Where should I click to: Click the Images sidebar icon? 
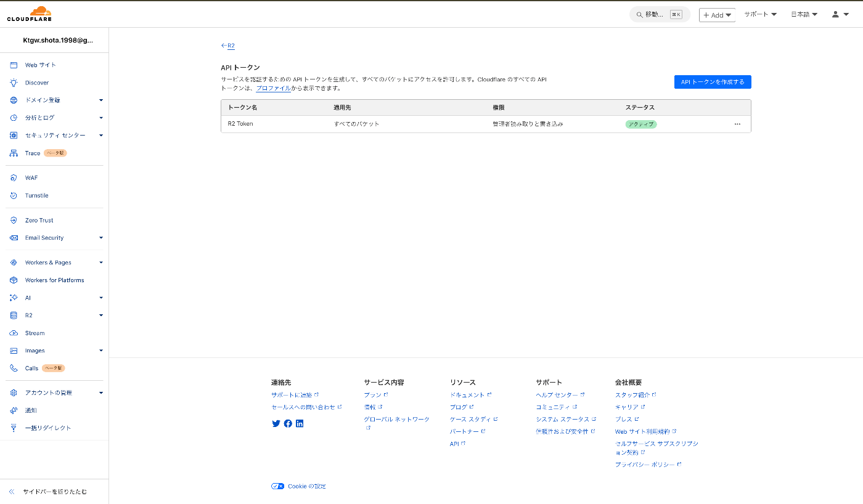tap(14, 351)
